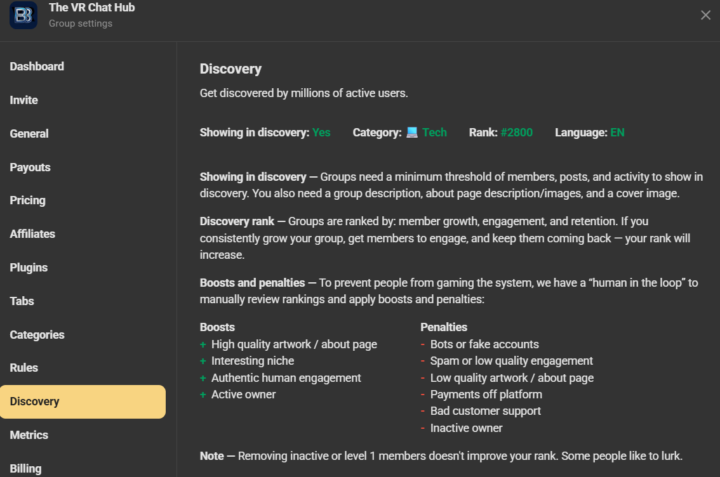This screenshot has height=477, width=720.
Task: Click the 'Active owner' boost item
Action: [243, 394]
